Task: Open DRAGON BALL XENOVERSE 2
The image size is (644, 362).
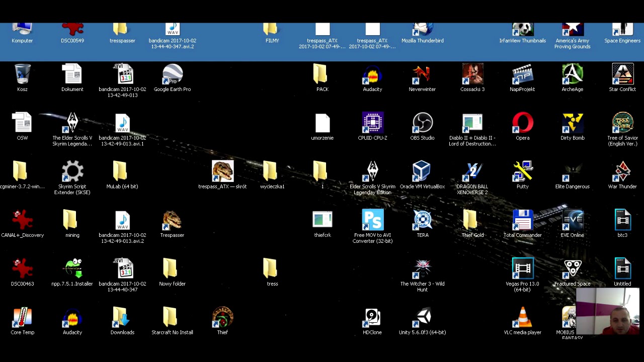Action: click(x=472, y=178)
